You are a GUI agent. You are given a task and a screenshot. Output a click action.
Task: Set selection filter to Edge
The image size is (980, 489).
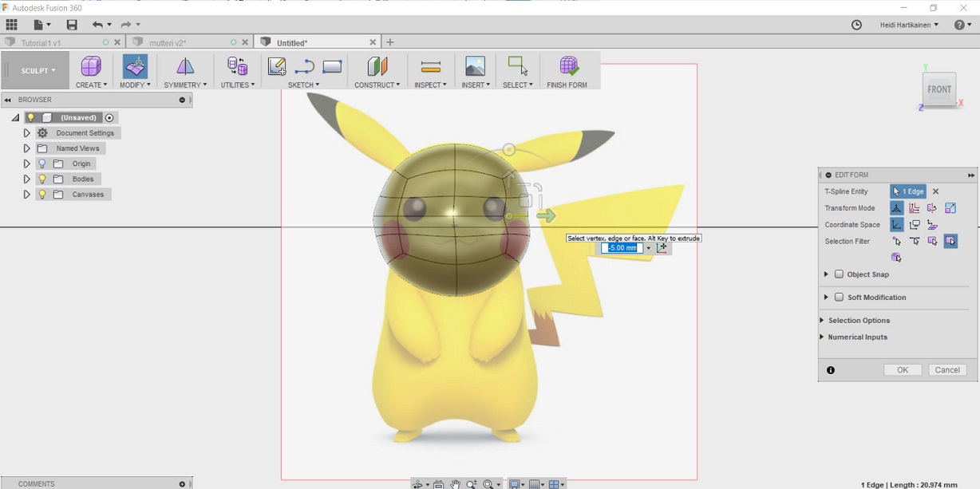point(915,241)
